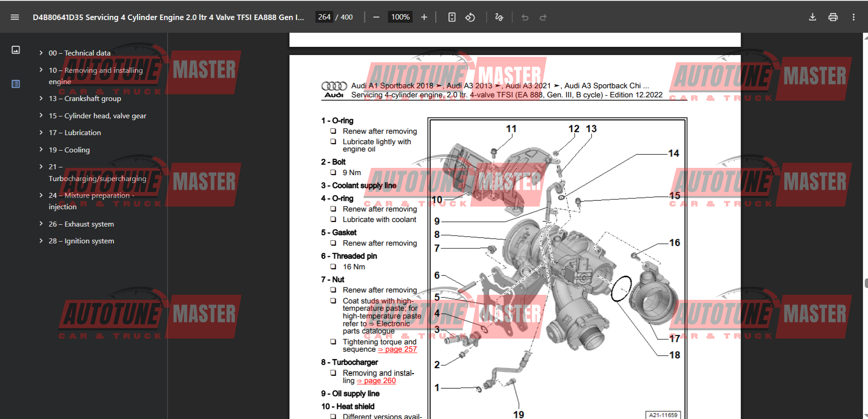Download the PDF file
868x419 pixels.
(813, 17)
